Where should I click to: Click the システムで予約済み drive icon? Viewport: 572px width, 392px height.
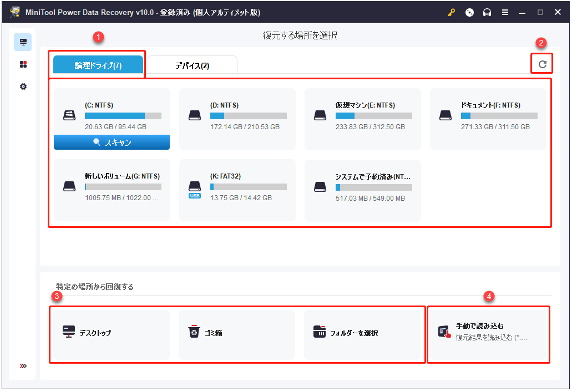coord(320,187)
